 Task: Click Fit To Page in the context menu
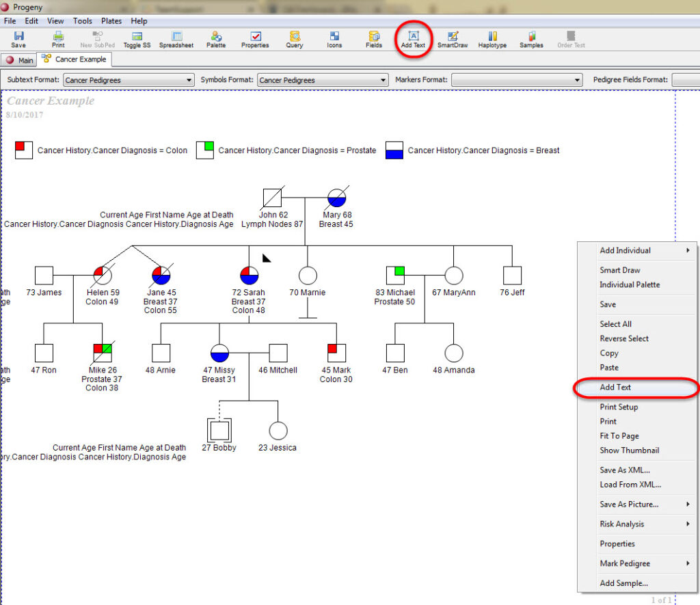point(619,435)
